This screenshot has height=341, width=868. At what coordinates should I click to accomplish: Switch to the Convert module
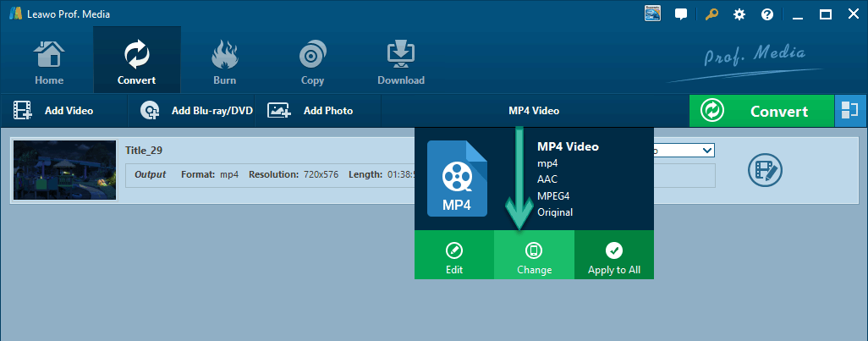[137, 60]
